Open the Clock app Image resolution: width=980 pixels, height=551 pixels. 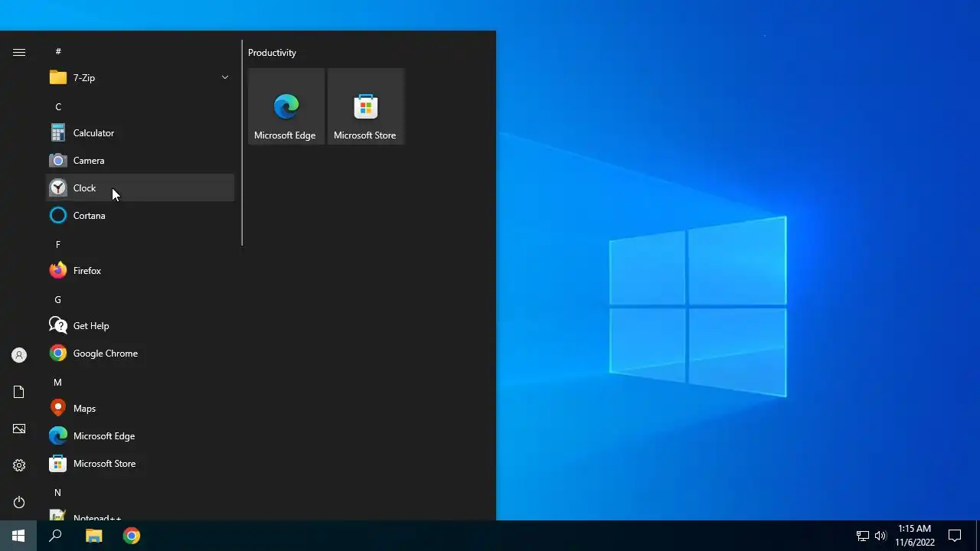tap(140, 188)
